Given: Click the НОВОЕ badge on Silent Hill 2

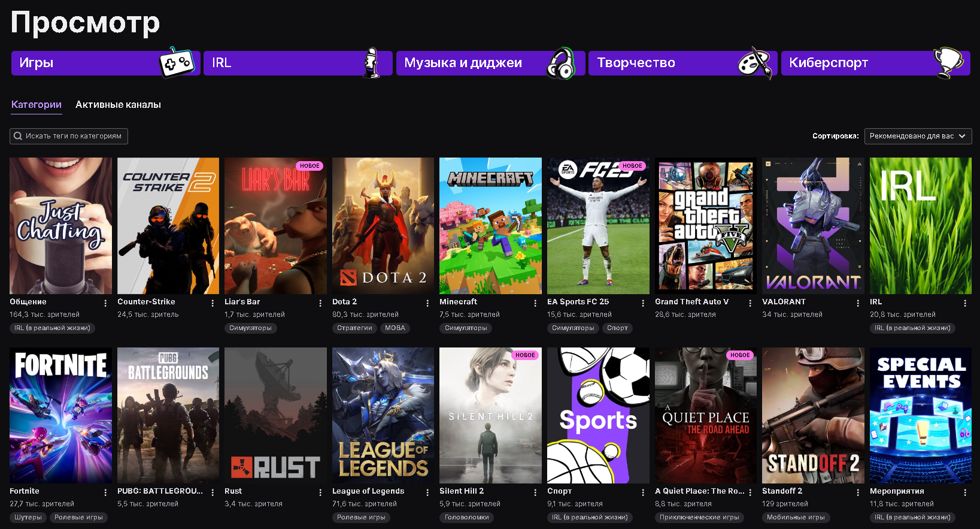Looking at the screenshot, I should (525, 355).
